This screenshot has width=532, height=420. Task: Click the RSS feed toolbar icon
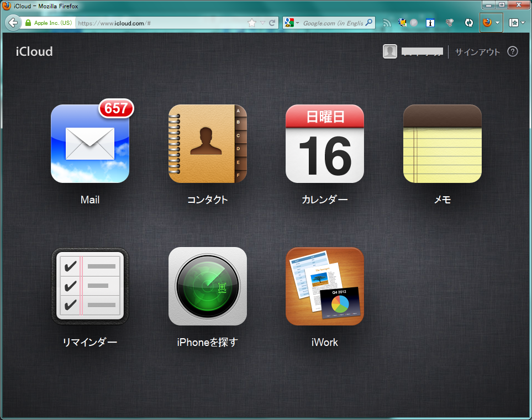click(x=387, y=23)
